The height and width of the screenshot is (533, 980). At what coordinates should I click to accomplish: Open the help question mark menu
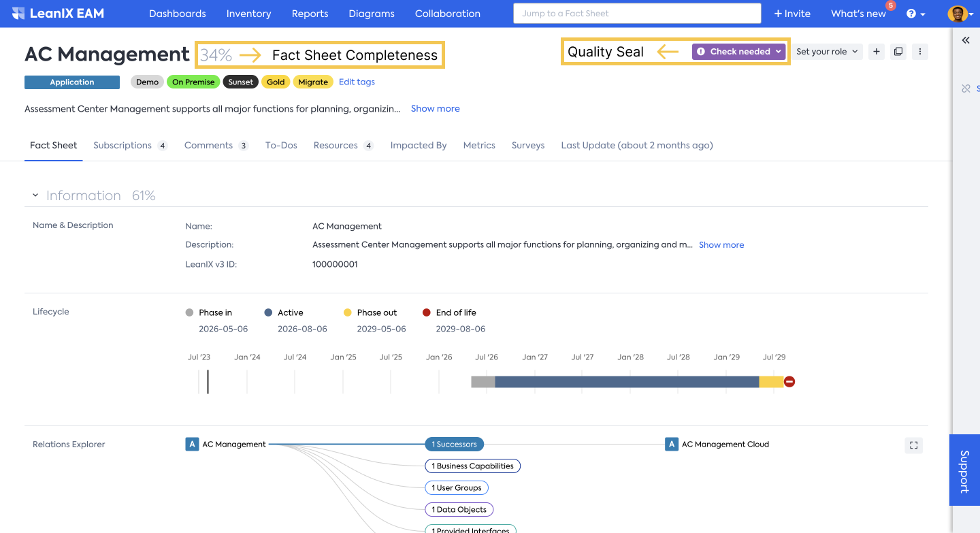point(916,14)
